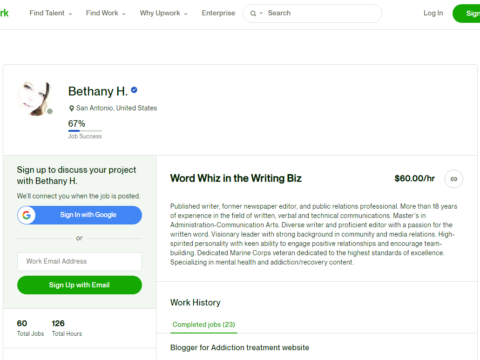Copy profile link using the chain icon

point(454,179)
